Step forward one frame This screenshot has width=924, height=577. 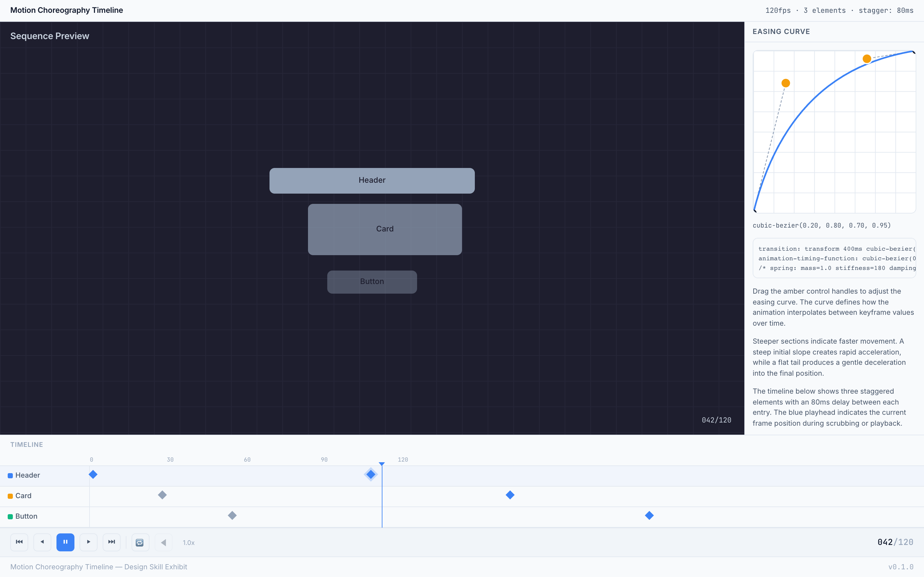click(x=89, y=542)
